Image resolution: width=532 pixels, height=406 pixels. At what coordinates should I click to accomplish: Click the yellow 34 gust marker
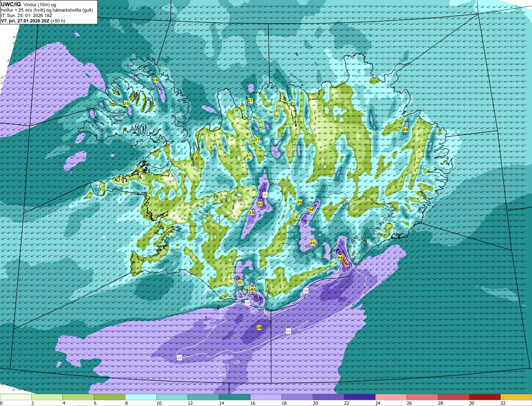tap(310, 210)
